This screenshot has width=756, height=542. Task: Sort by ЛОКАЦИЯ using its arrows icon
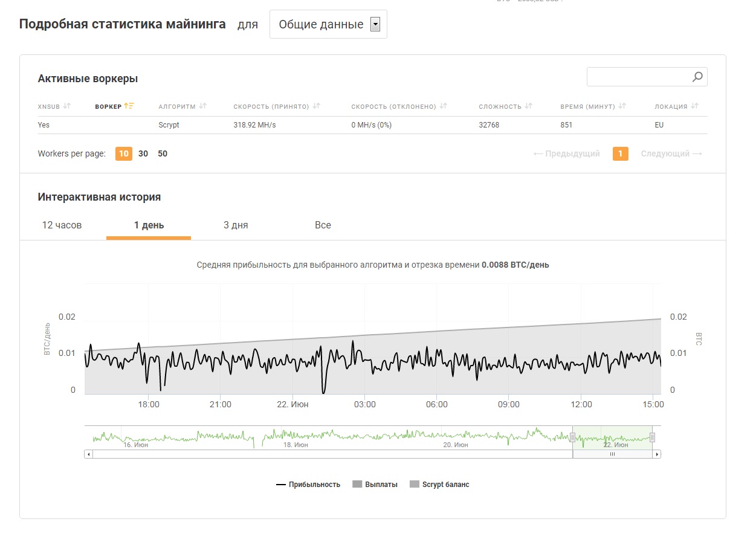[x=695, y=106]
